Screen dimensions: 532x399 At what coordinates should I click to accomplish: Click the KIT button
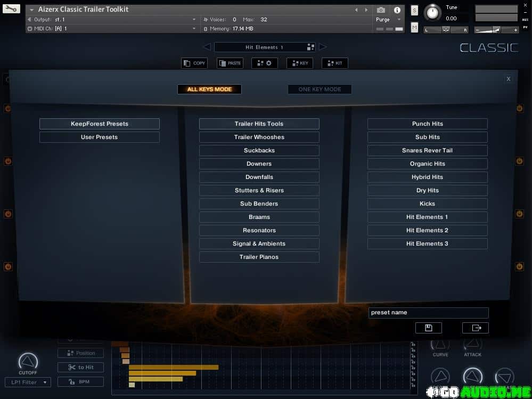click(x=335, y=63)
